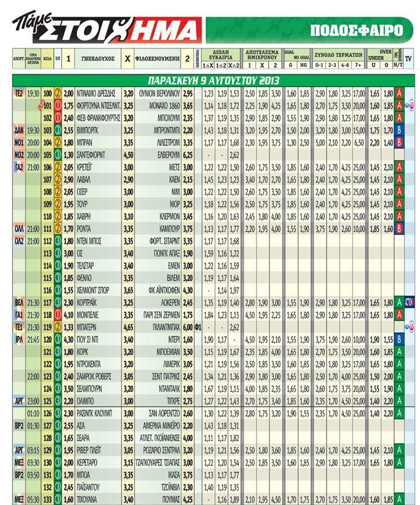
Task: Click the home odds 4,10 on the ΜΟΝΠΕΛΙΕ row
Action: 68,314
